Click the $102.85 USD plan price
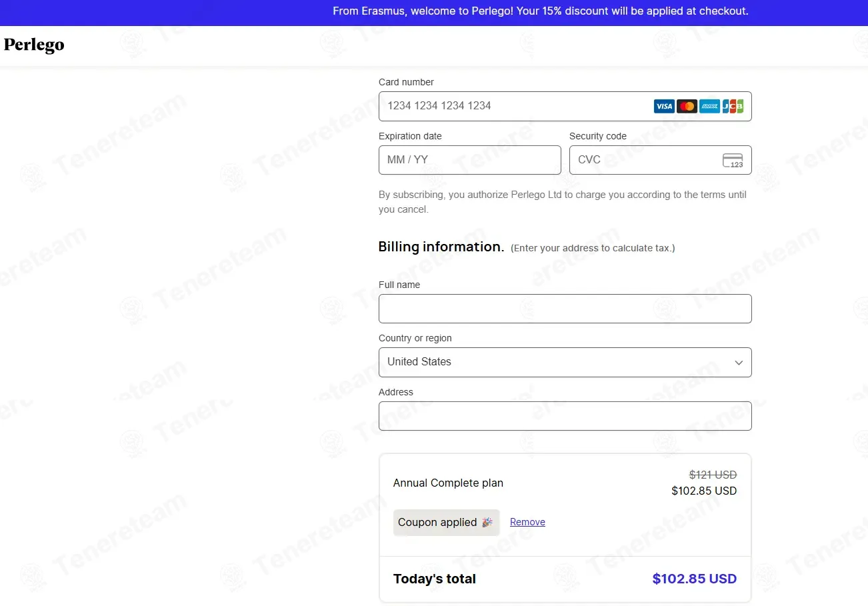 (x=704, y=491)
